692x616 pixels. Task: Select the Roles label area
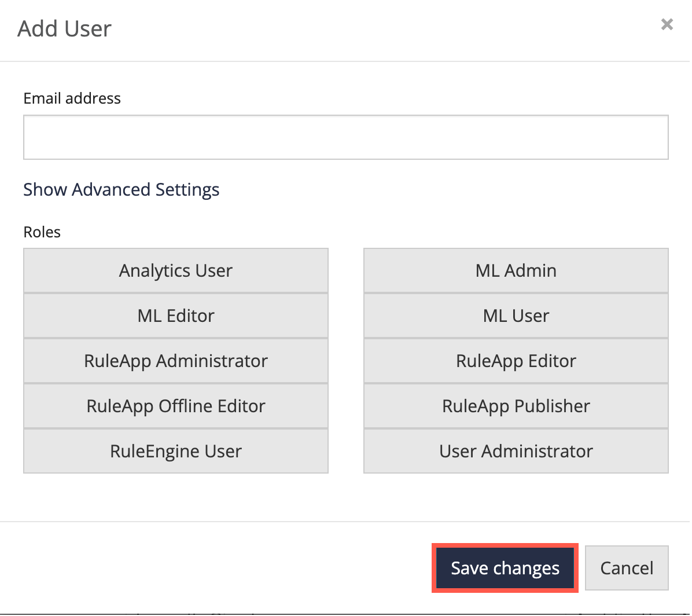pos(42,232)
